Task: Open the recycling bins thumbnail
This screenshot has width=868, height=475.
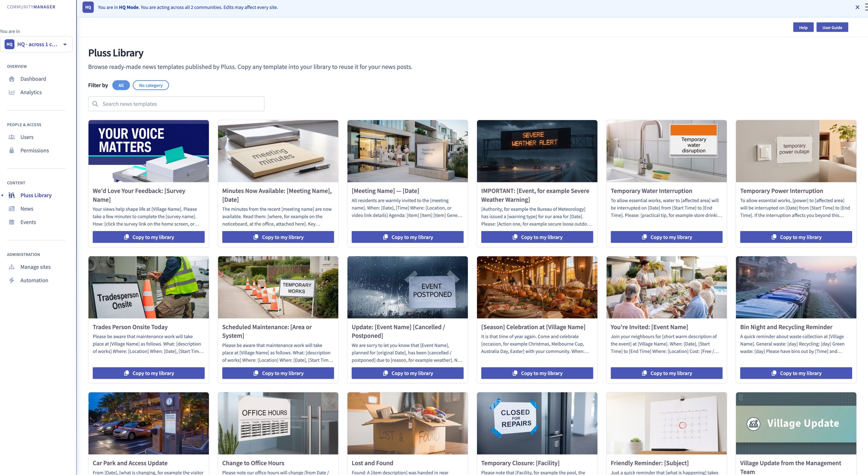Action: click(x=796, y=287)
